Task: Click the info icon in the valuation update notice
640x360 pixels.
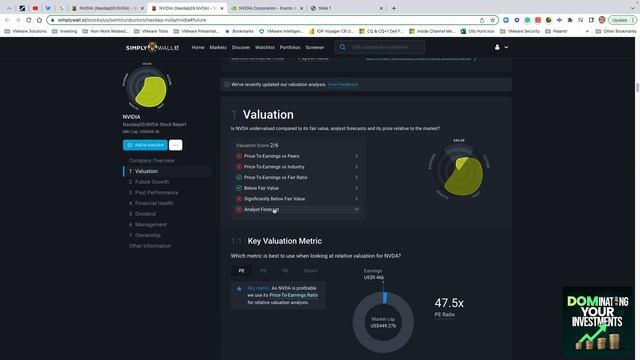Action: (x=227, y=84)
